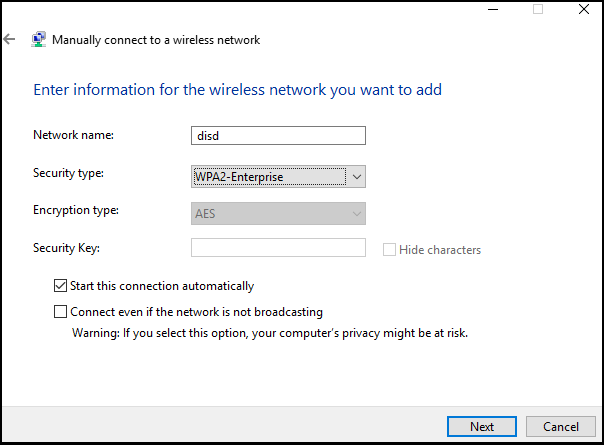Viewport: 604px width, 445px height.
Task: Uncheck Start this connection automatically
Action: [x=60, y=286]
